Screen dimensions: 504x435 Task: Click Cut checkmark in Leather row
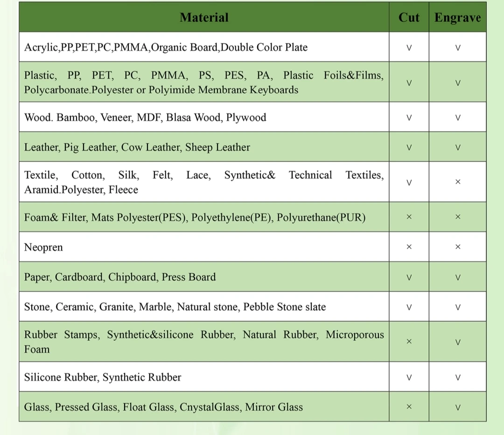point(409,147)
